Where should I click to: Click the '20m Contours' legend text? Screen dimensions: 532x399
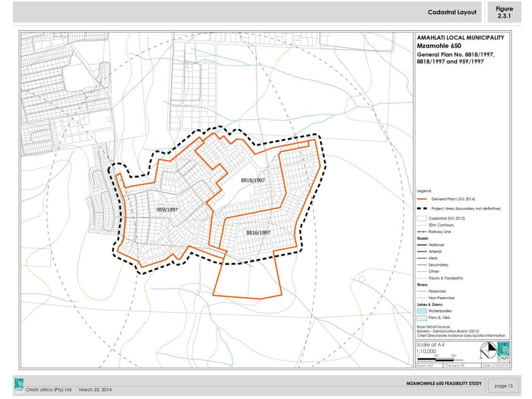441,225
